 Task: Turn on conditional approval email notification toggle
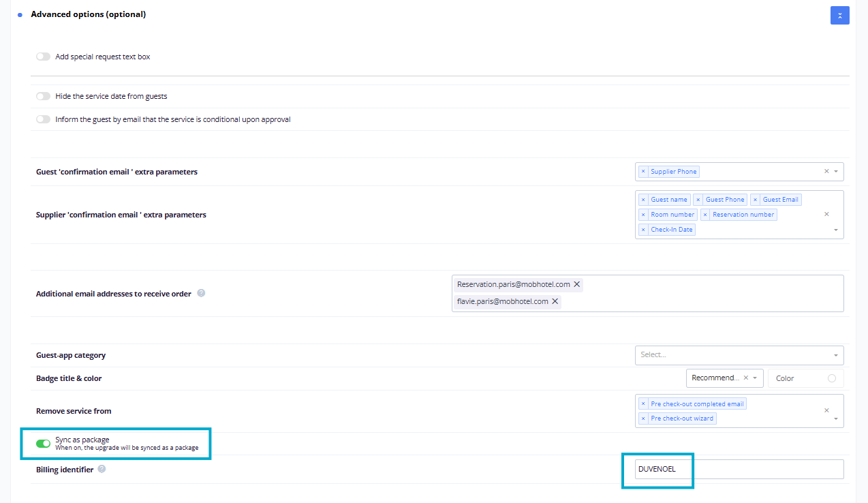tap(43, 119)
